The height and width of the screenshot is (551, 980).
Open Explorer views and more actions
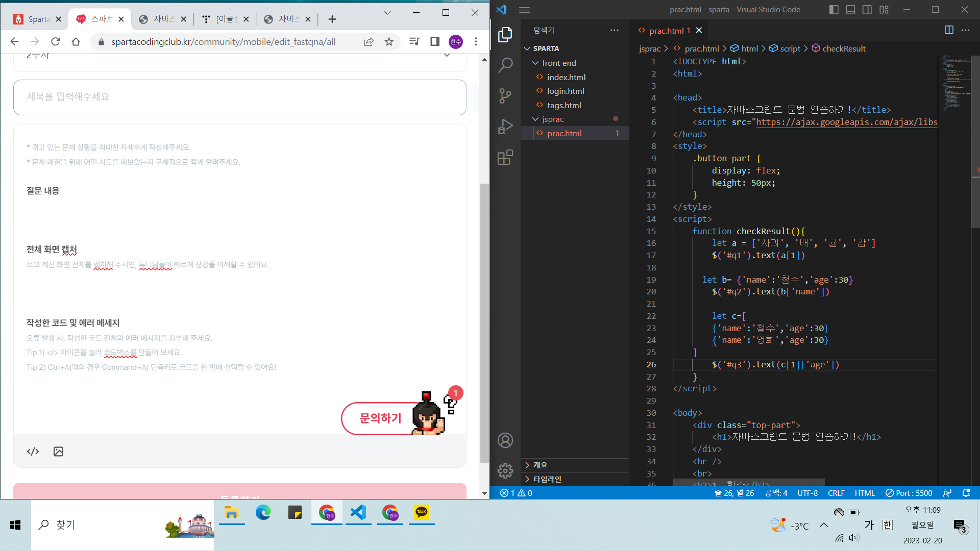(x=615, y=30)
